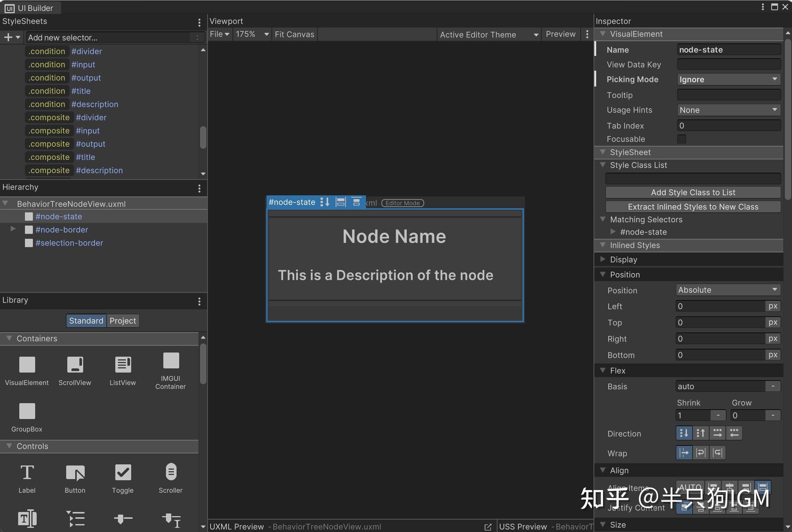Screen dimensions: 792x532
Task: Expand the #node-border hierarchy item
Action: point(13,229)
